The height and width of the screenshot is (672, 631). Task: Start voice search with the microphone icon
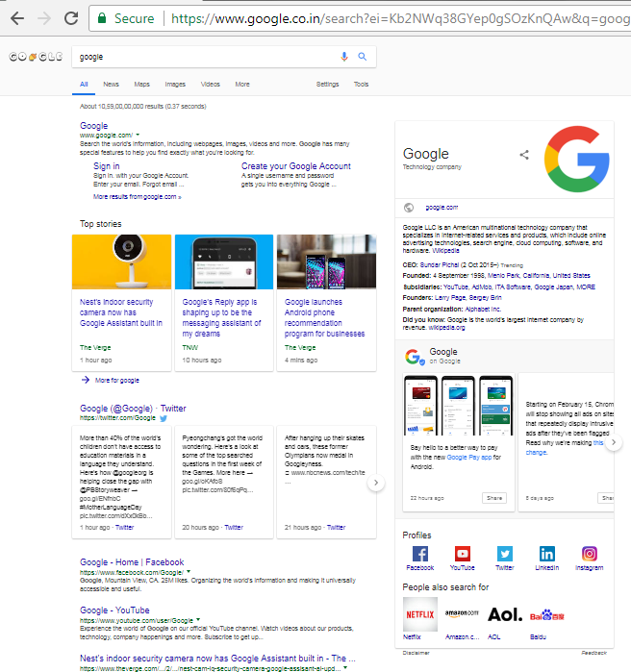(343, 57)
